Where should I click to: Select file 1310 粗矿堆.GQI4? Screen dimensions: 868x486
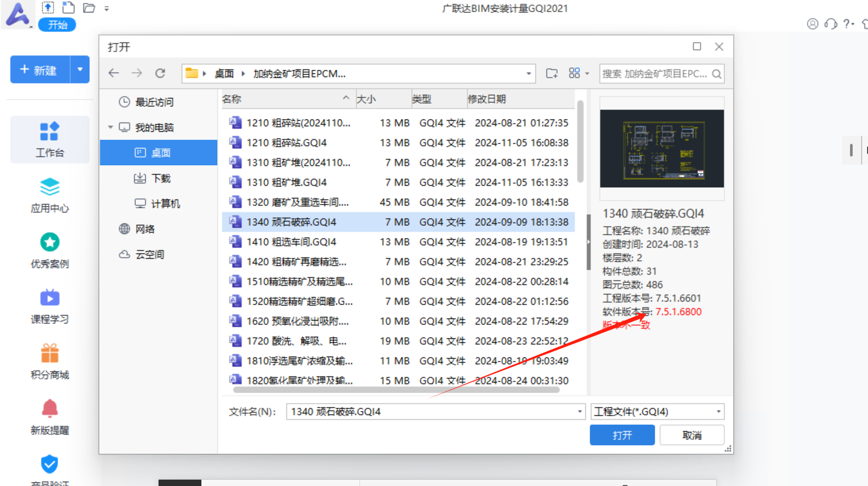coord(399,182)
